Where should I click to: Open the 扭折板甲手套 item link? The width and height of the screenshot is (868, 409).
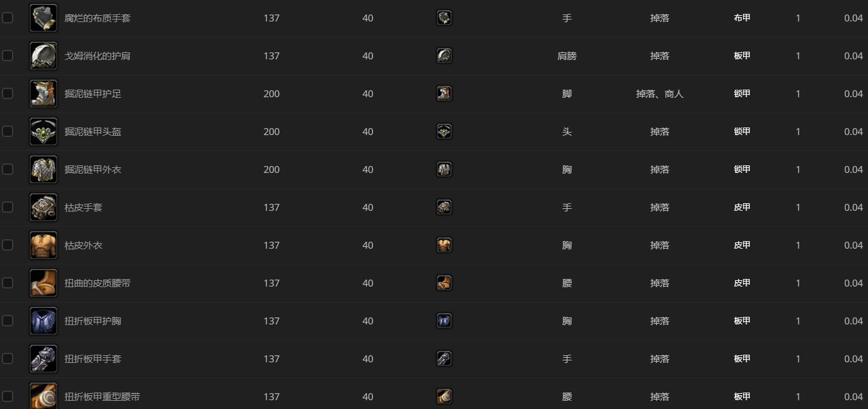(93, 359)
